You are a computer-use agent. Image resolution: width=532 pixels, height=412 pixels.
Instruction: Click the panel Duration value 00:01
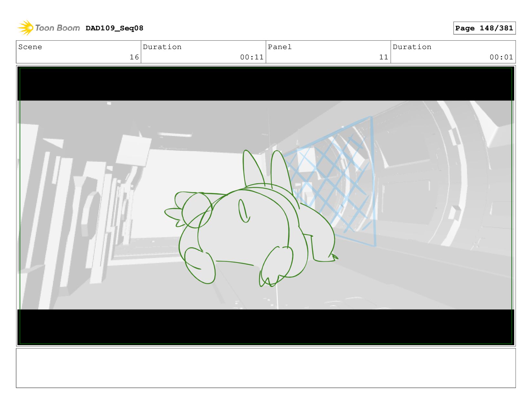(x=501, y=57)
